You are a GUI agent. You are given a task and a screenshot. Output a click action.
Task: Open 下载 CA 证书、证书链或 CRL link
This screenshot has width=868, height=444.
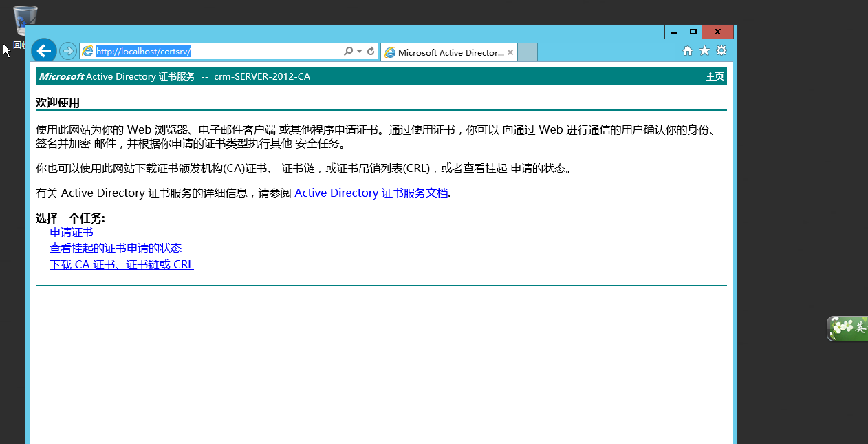(x=122, y=264)
